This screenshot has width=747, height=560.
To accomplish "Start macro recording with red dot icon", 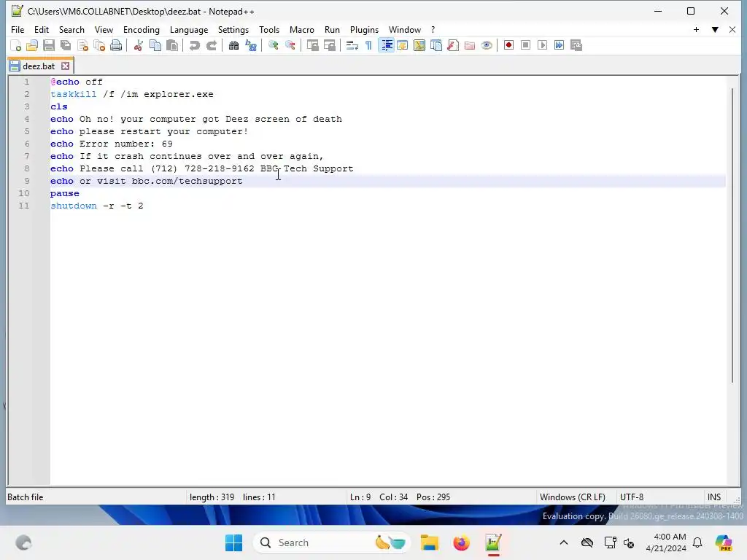I will tap(508, 45).
